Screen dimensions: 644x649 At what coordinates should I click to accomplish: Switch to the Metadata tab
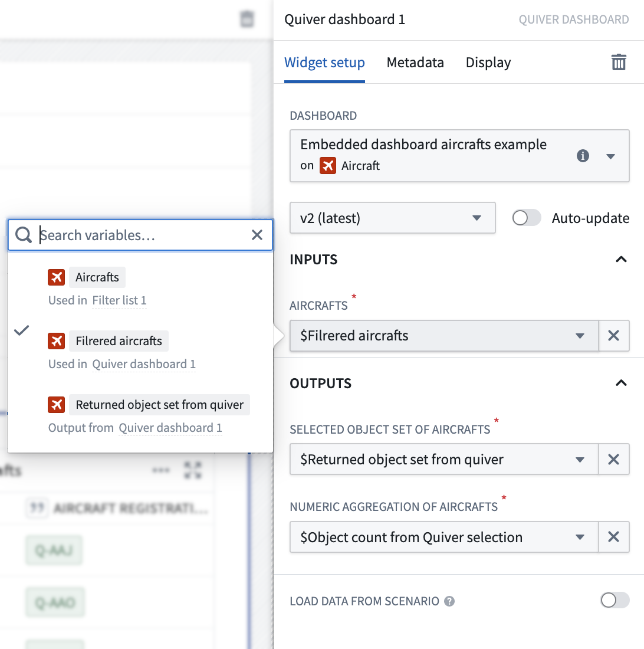[x=415, y=63]
